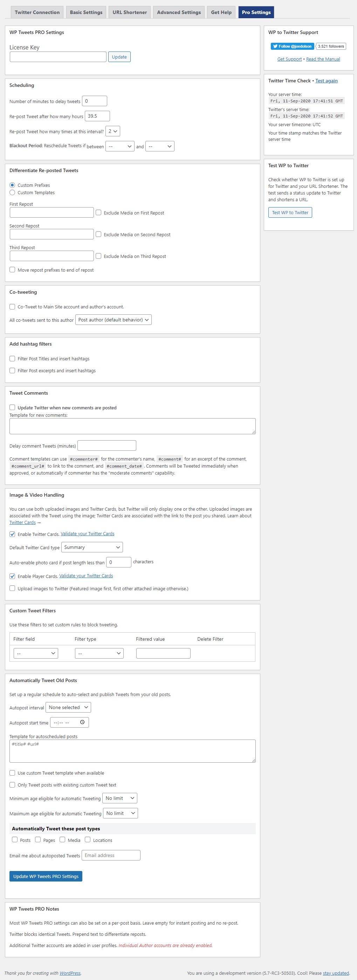This screenshot has height=980, width=357.
Task: Open the Twitter Connection tab
Action: pyautogui.click(x=37, y=13)
